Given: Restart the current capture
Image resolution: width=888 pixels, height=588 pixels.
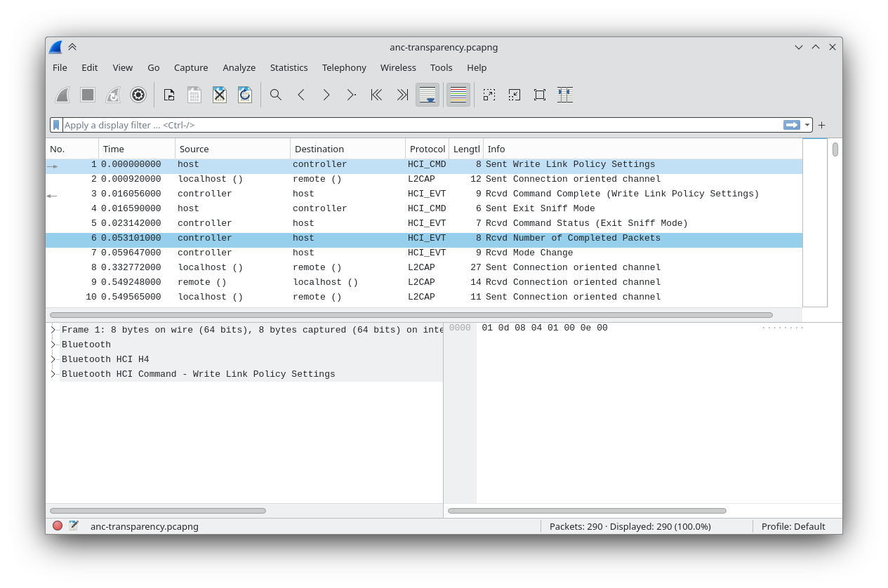Looking at the screenshot, I should [x=112, y=95].
